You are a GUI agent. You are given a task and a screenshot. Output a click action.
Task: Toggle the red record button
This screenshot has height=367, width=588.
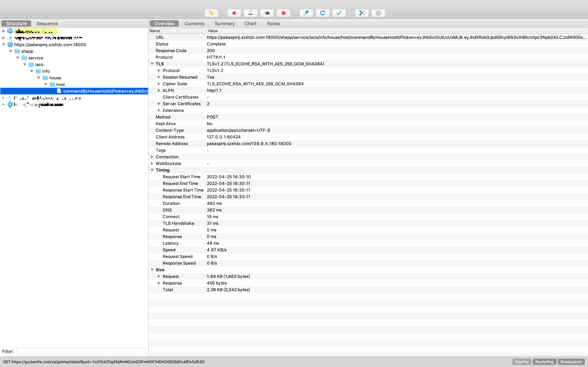[x=234, y=13]
